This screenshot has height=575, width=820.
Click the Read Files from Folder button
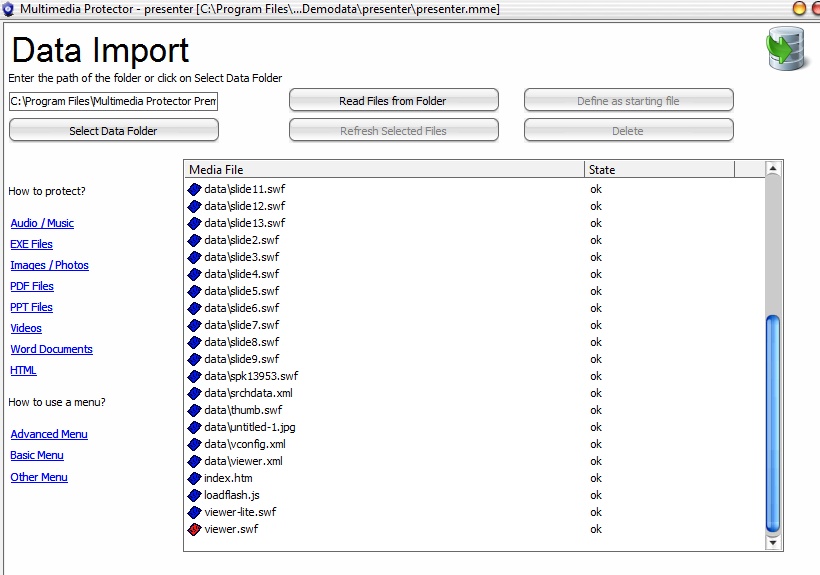[x=393, y=101]
